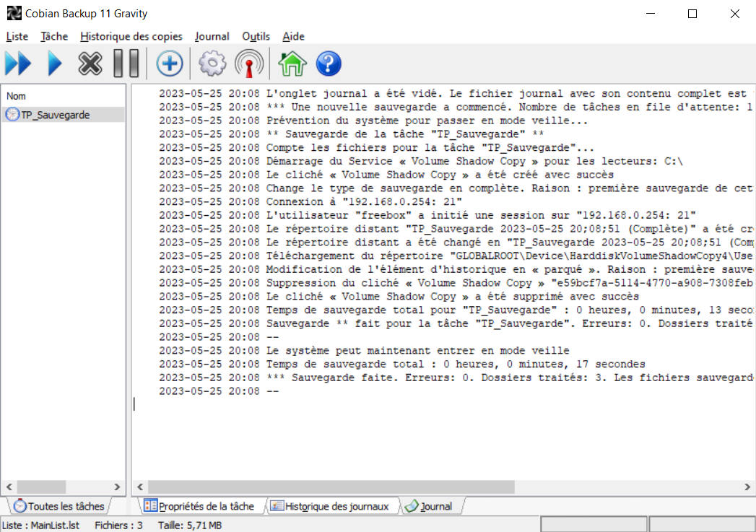Open the Outils menu

[256, 37]
